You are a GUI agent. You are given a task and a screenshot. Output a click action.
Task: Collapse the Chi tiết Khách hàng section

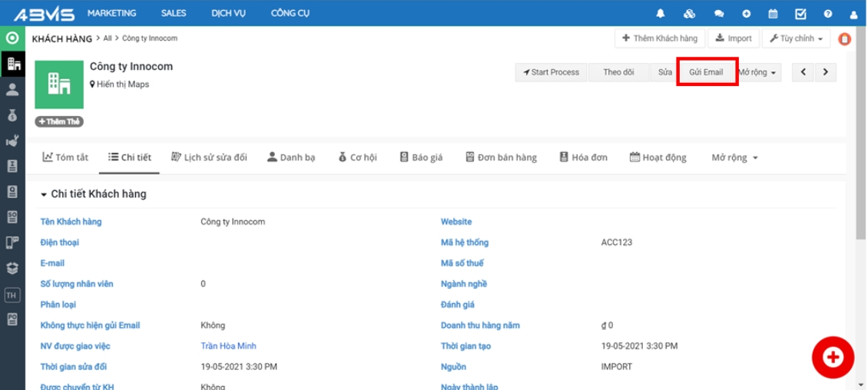pyautogui.click(x=44, y=194)
